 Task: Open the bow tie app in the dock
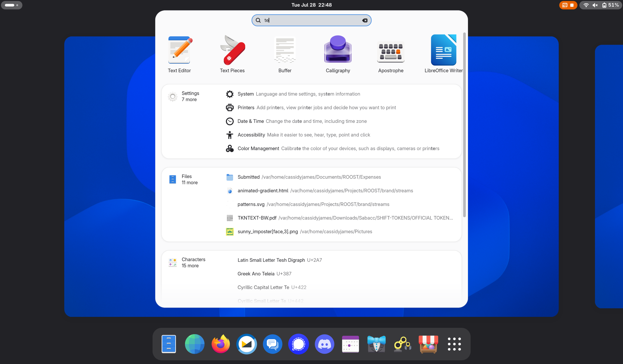pos(376,344)
